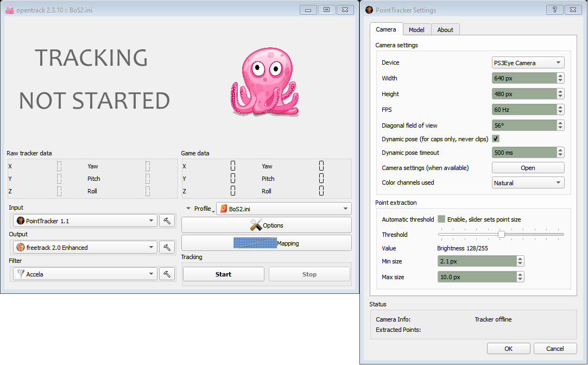The height and width of the screenshot is (365, 588).
Task: Click the Options tools icon
Action: (x=256, y=225)
